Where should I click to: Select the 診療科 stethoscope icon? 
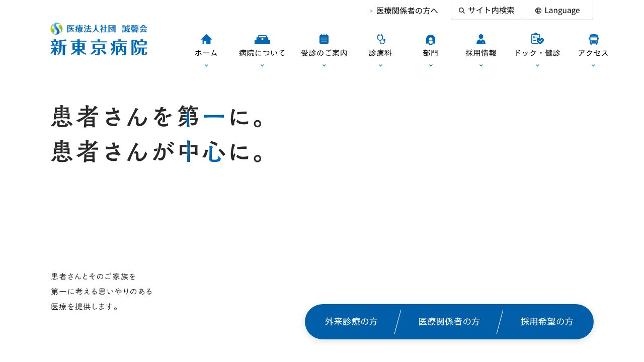click(x=381, y=39)
